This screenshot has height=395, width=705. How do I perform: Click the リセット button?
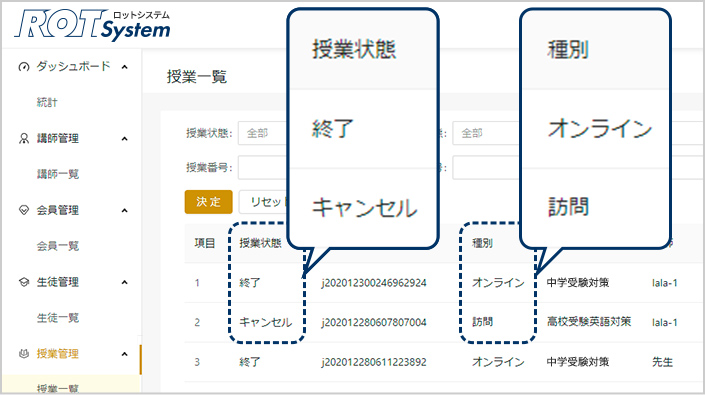[264, 202]
